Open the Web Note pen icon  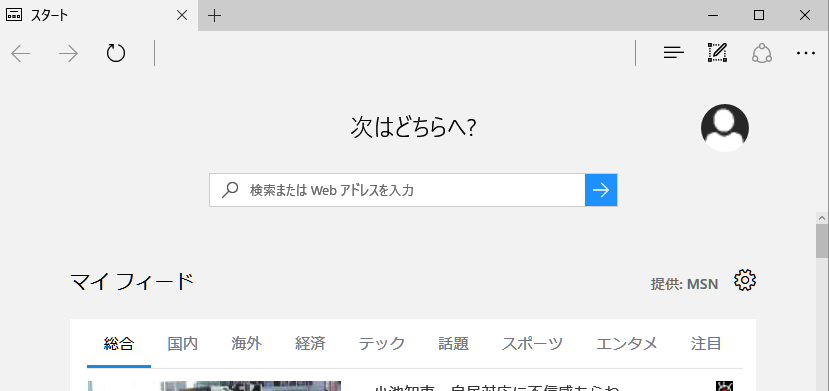(x=717, y=53)
